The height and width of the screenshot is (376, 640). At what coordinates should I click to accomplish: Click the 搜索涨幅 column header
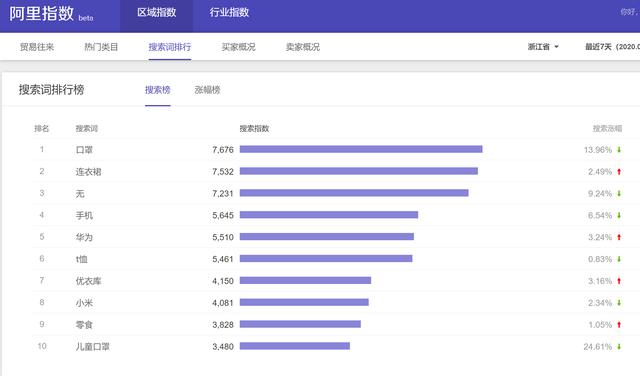(x=607, y=129)
